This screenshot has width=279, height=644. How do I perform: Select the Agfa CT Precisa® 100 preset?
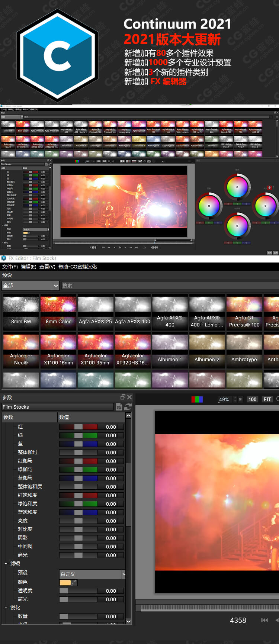[244, 312]
